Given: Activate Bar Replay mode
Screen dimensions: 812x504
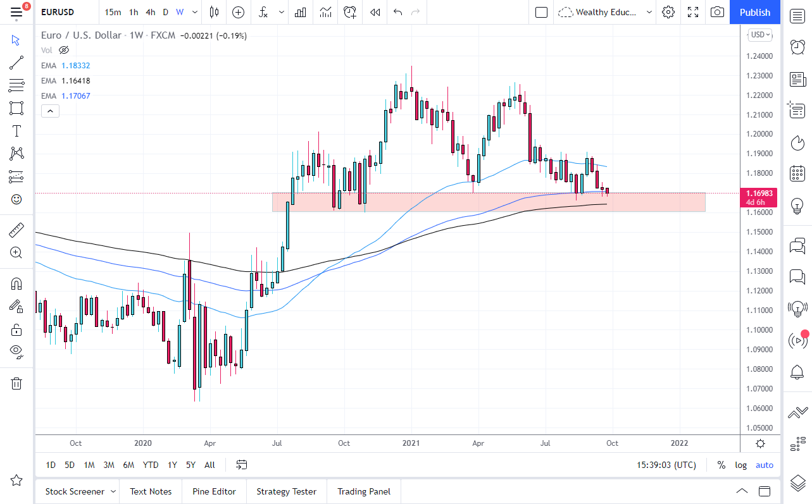Looking at the screenshot, I should coord(374,12).
